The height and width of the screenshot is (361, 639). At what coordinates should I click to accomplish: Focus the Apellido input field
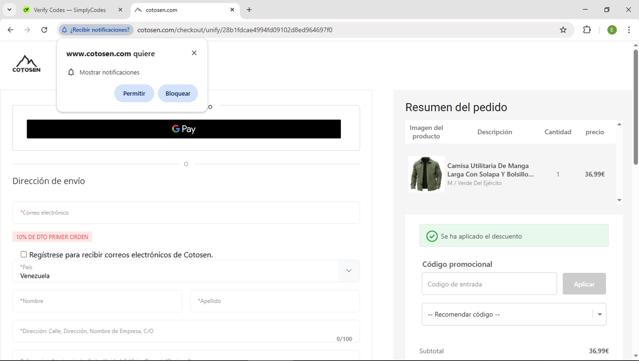click(x=275, y=301)
